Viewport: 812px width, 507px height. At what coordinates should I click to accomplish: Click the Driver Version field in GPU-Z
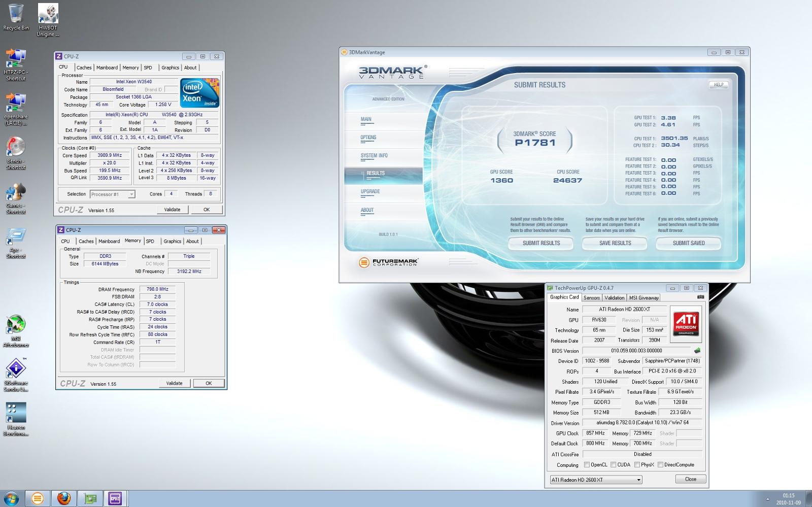642,423
